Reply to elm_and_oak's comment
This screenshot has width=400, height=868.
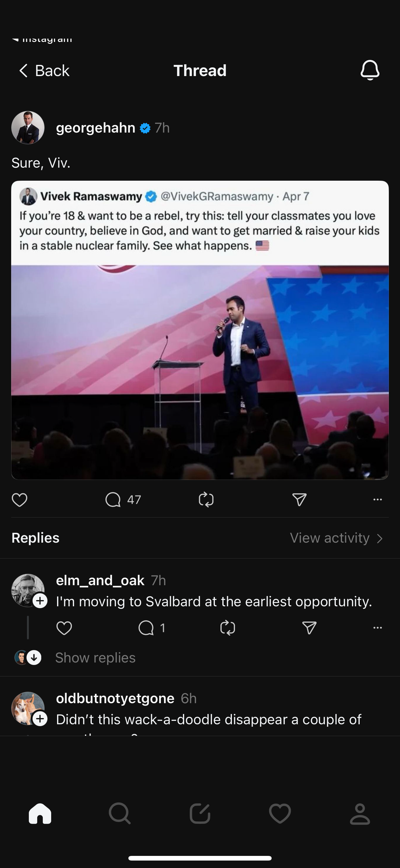pyautogui.click(x=146, y=628)
